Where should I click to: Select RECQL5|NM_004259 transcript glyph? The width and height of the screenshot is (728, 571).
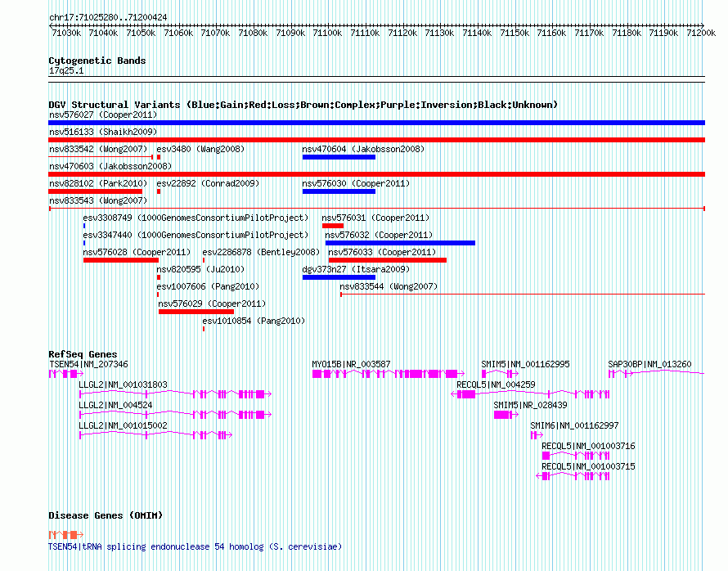tap(530, 394)
